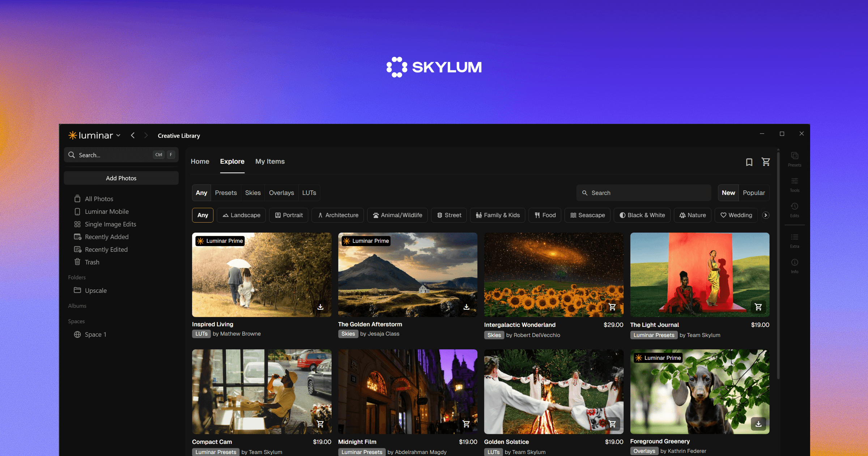Open the Info panel icon
Screen dimensions: 868x456
coord(794,266)
